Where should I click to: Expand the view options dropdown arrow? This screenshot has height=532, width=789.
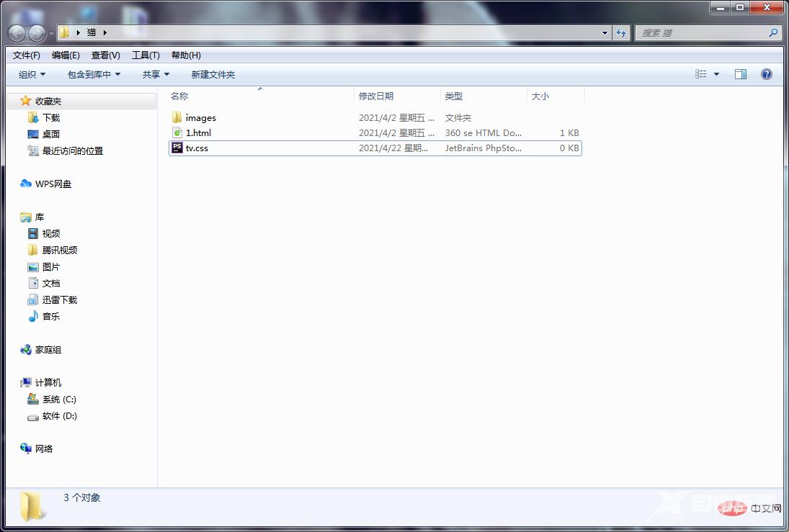point(716,74)
